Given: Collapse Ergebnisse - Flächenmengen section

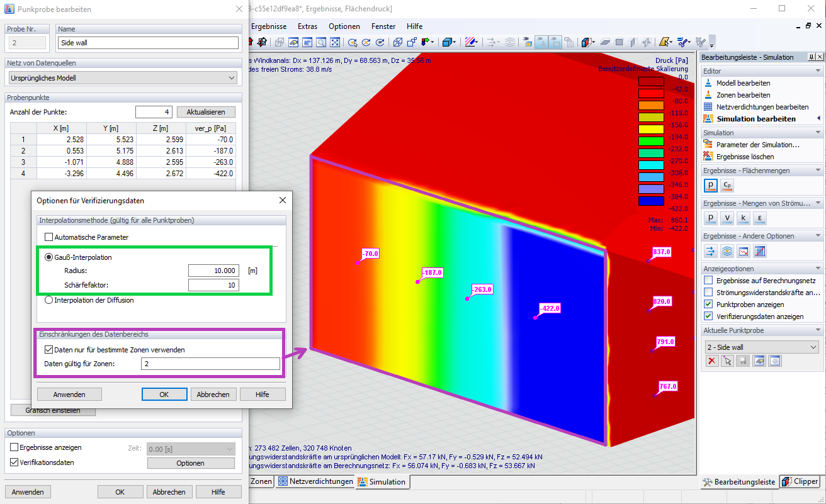Looking at the screenshot, I should [x=818, y=171].
